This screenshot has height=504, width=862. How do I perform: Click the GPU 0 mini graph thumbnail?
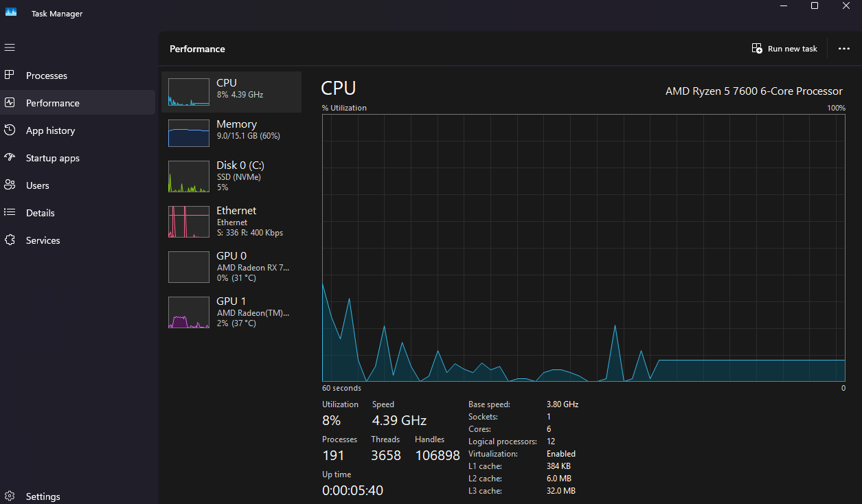click(x=189, y=267)
